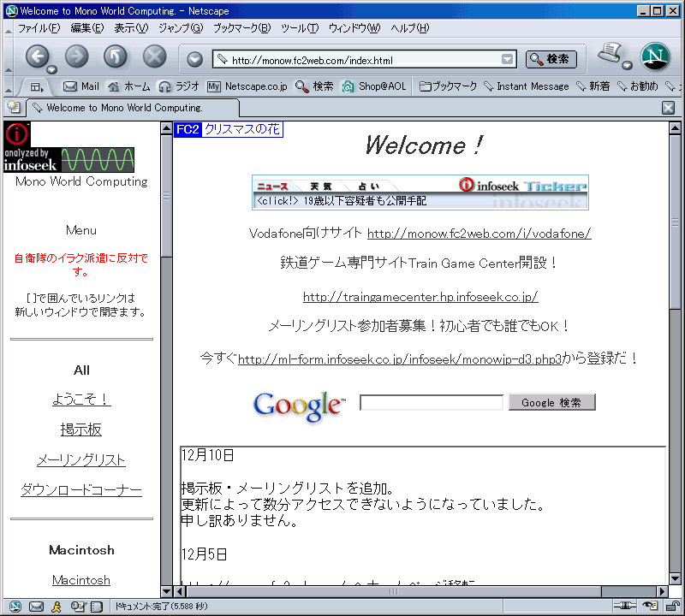Open a new tab with the tab-bar icon
This screenshot has width=685, height=616.
pyautogui.click(x=14, y=107)
